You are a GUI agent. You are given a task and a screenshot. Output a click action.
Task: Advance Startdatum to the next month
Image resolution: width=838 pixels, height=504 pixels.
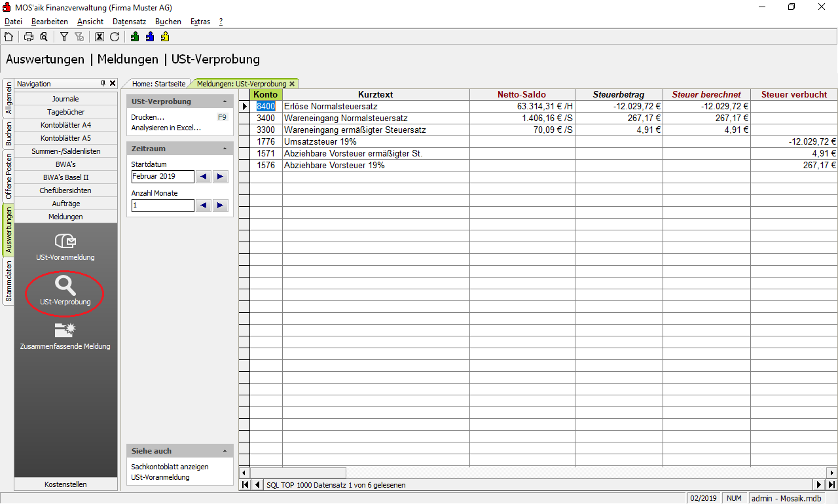tap(221, 177)
